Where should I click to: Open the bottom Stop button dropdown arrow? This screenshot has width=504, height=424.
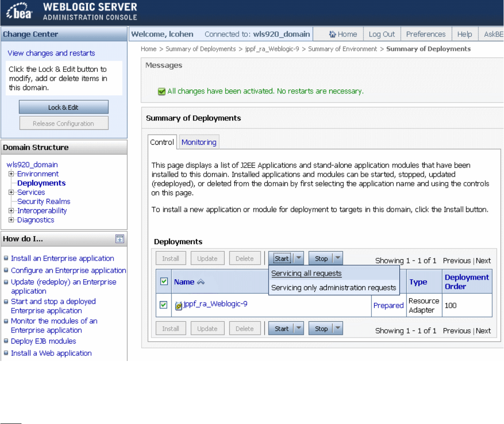[338, 328]
